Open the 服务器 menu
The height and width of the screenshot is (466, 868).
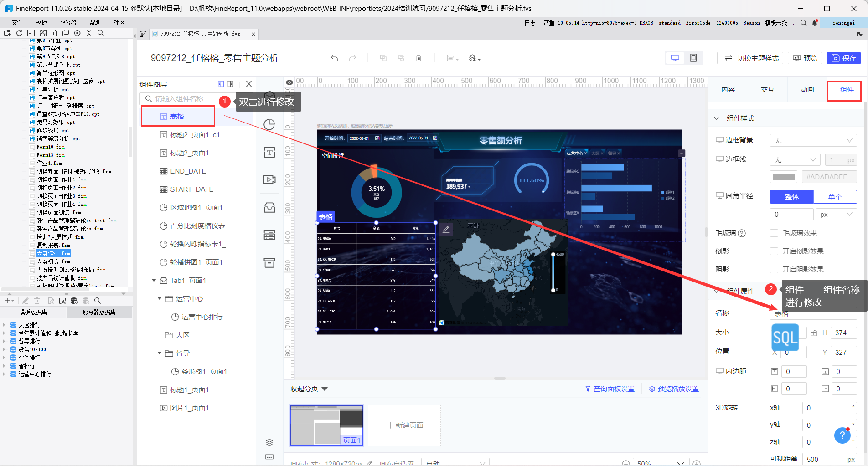pos(68,22)
